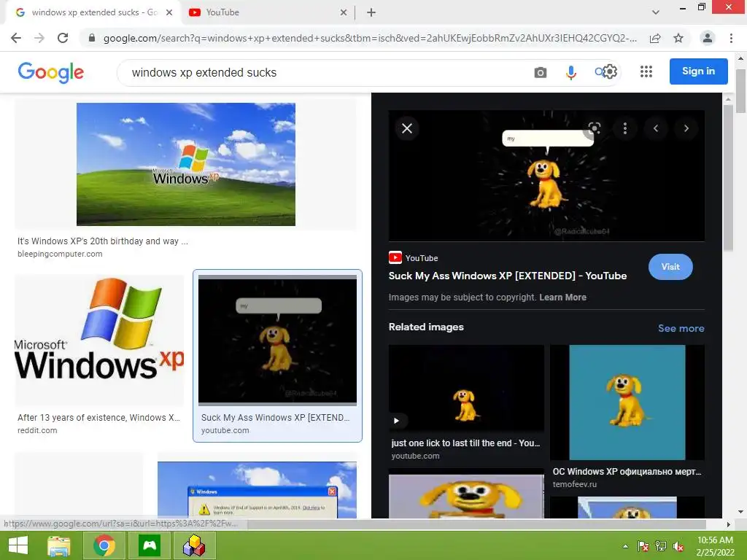This screenshot has height=560, width=747.
Task: Start voice search with the microphone icon
Action: [570, 72]
